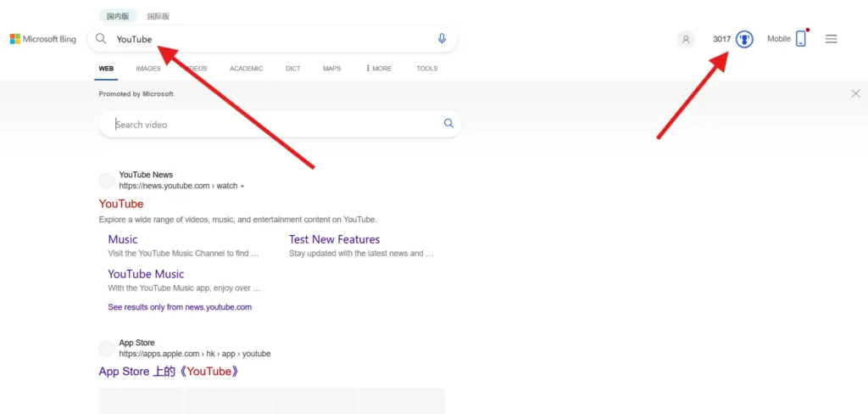868x414 pixels.
Task: Select the WEB tab
Action: pyautogui.click(x=106, y=68)
